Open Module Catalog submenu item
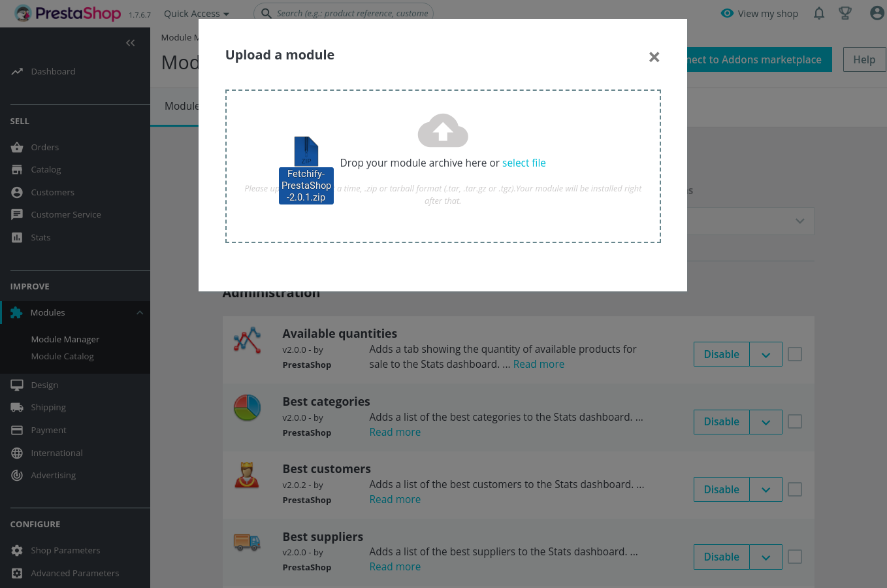Viewport: 887px width, 588px height. click(x=63, y=356)
